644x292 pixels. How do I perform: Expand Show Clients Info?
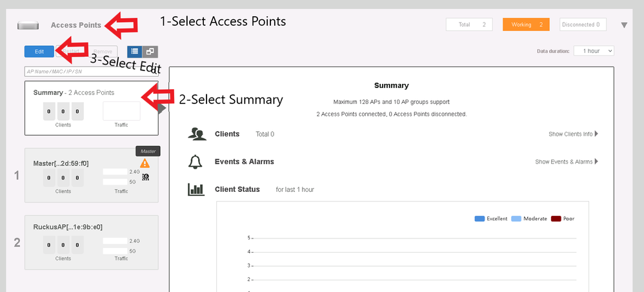pyautogui.click(x=572, y=134)
